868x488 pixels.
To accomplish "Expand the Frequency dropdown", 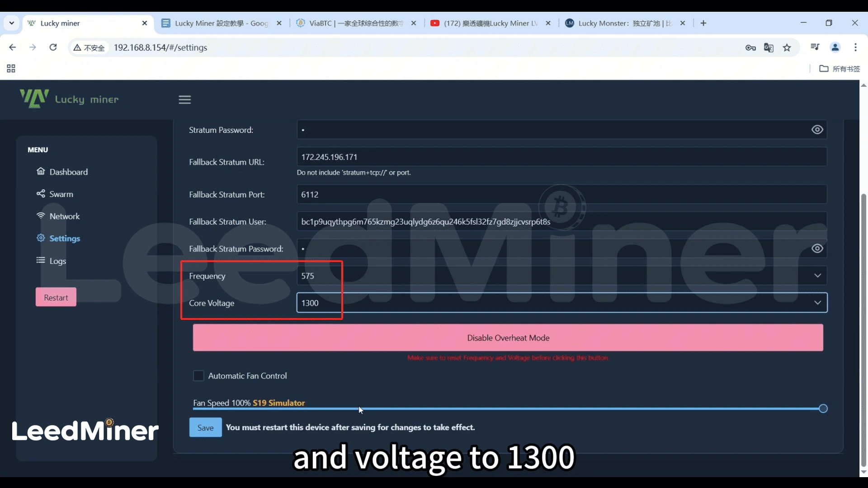I will click(x=817, y=276).
